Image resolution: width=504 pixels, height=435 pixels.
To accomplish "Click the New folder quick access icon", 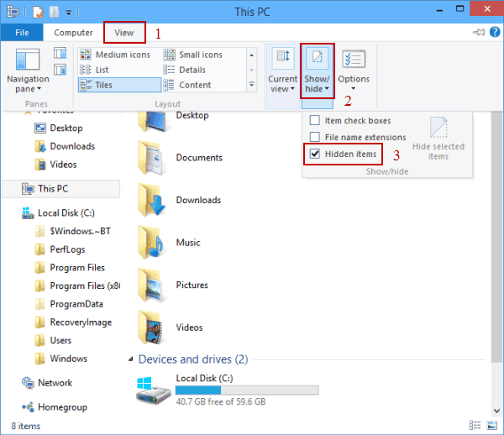I will 54,12.
